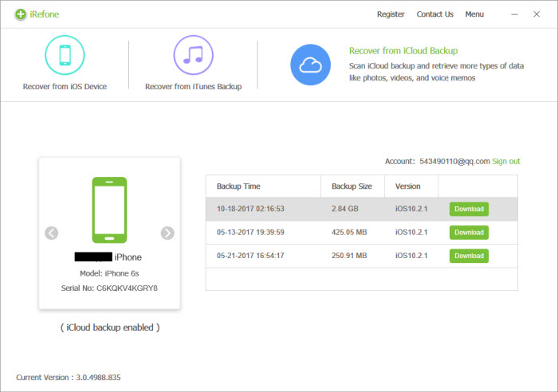
Task: Show previous device with left arrow
Action: pyautogui.click(x=52, y=233)
